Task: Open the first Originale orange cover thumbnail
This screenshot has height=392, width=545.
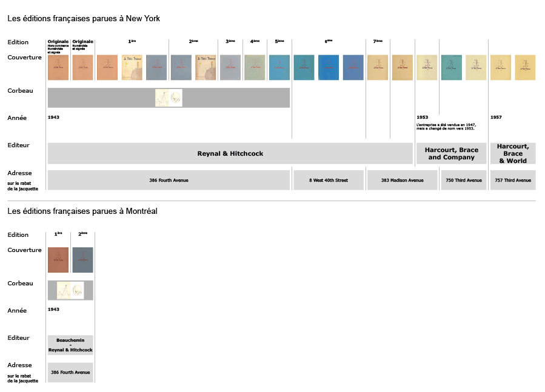Action: point(58,67)
